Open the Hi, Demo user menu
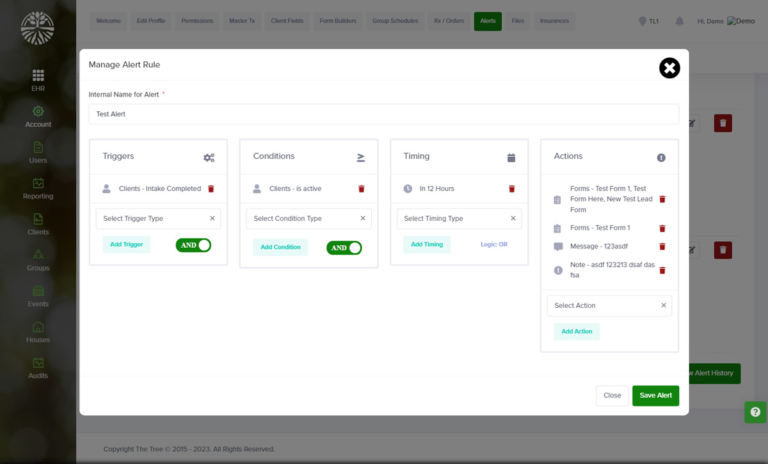 click(726, 21)
